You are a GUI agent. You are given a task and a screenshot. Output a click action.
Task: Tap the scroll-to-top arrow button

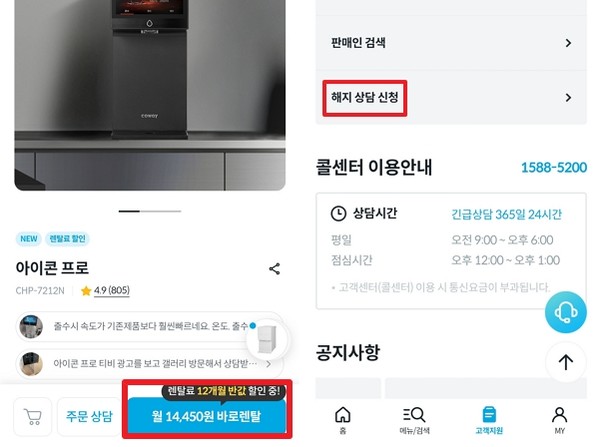[566, 362]
